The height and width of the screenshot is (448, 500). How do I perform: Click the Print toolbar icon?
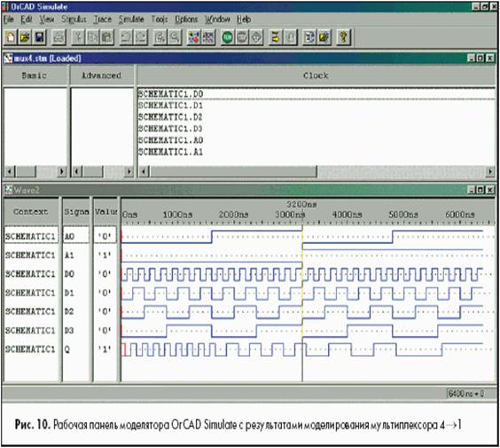(59, 37)
